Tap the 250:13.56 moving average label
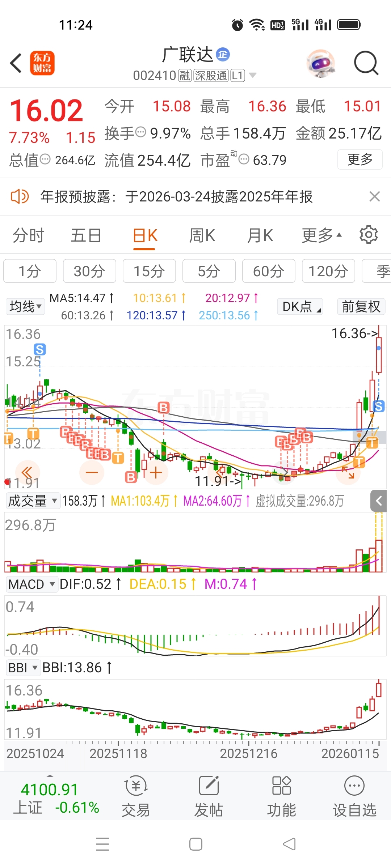The width and height of the screenshot is (391, 868). click(228, 315)
